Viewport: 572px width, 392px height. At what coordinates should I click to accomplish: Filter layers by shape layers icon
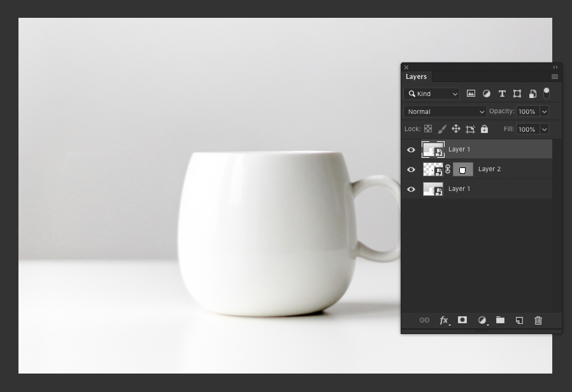pos(517,94)
